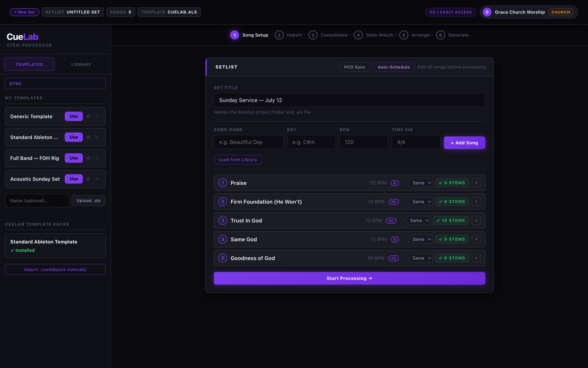Click the 10 STEMS badge for Trust In God
The image size is (588, 368).
pyautogui.click(x=451, y=220)
